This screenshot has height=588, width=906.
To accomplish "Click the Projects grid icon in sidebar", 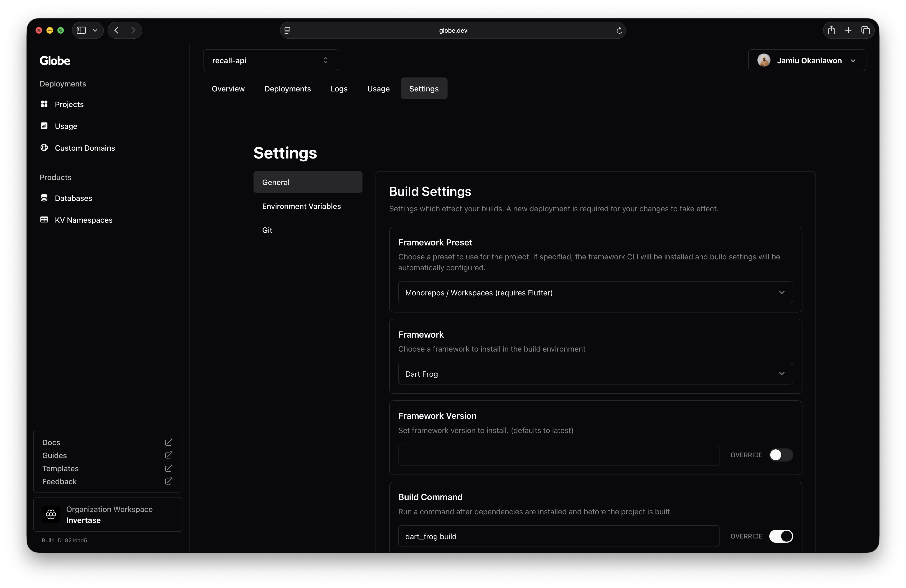I will pyautogui.click(x=44, y=104).
